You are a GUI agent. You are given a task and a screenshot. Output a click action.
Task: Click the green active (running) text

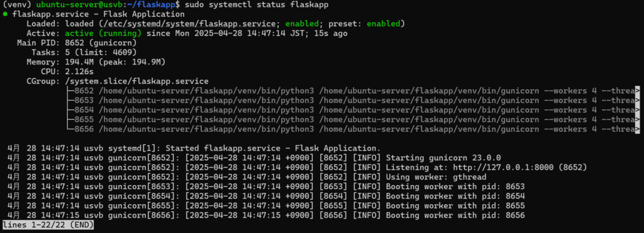103,33
